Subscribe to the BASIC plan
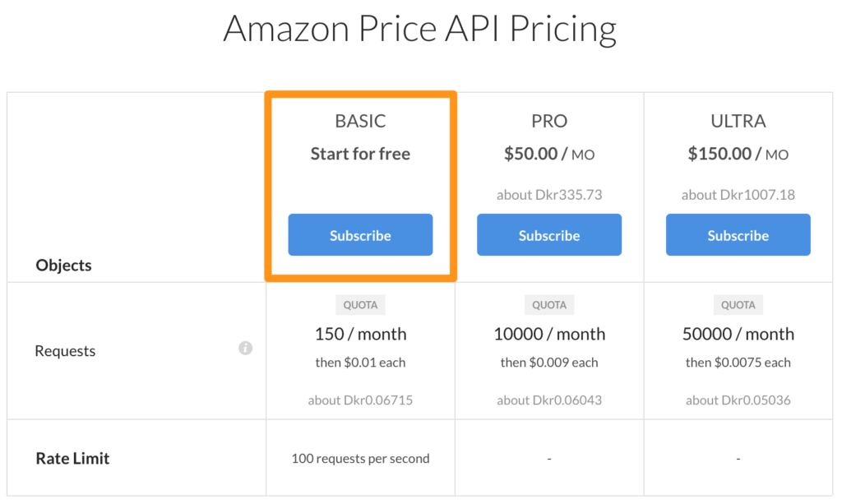 point(360,234)
